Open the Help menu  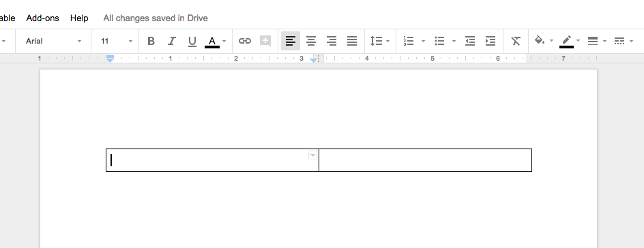[x=79, y=18]
